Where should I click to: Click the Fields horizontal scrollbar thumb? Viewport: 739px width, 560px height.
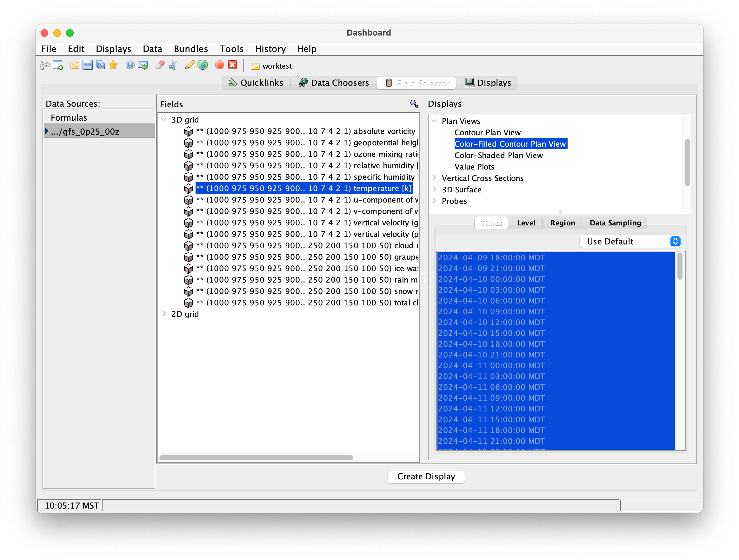(x=256, y=457)
